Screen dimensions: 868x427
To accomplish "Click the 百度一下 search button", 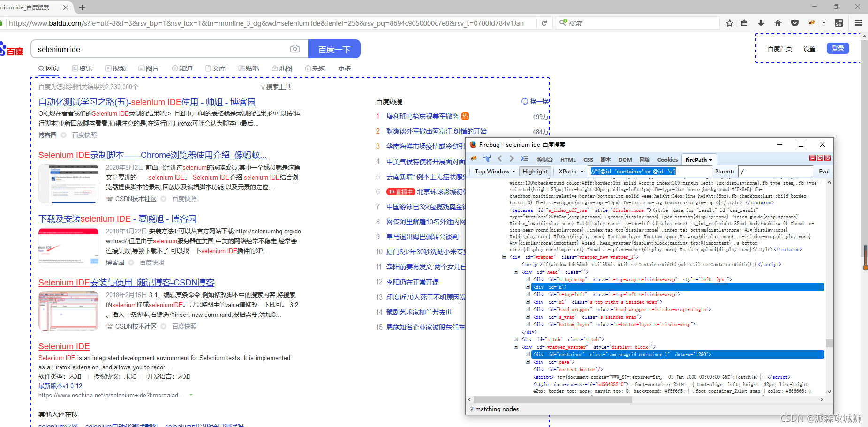I will [334, 49].
